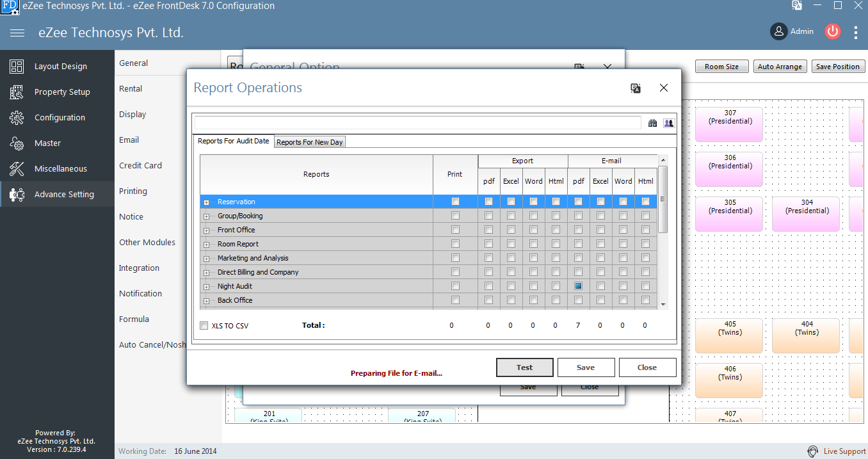Screen dimensions: 868x459
Task: Check Print box for Night Audit row
Action: click(x=455, y=286)
